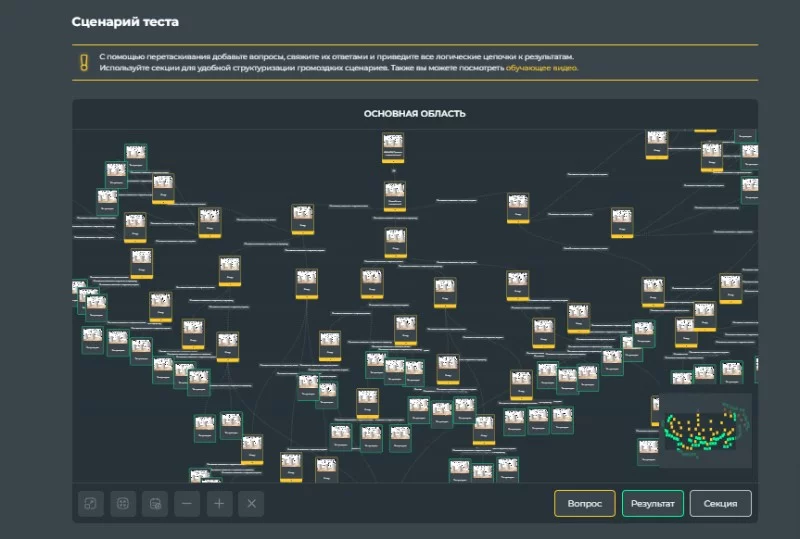Select the second question node below the top

point(395,196)
